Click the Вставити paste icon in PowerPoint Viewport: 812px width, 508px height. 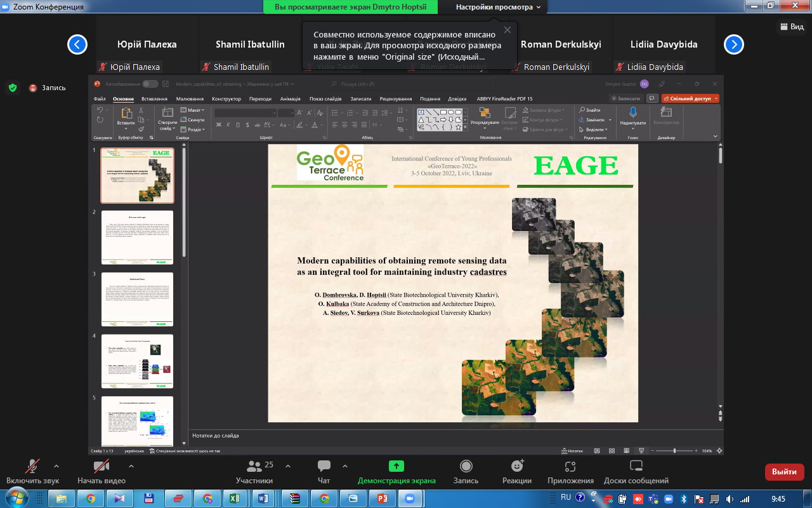pyautogui.click(x=126, y=114)
